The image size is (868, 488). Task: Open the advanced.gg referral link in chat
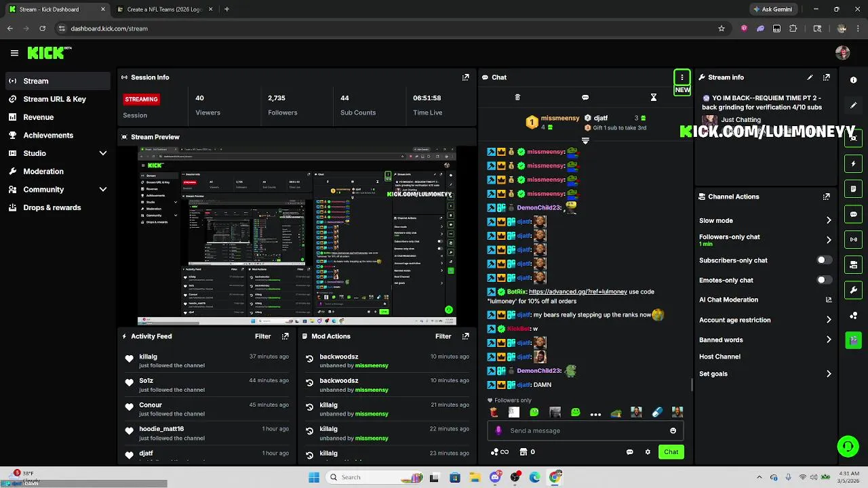[578, 291]
